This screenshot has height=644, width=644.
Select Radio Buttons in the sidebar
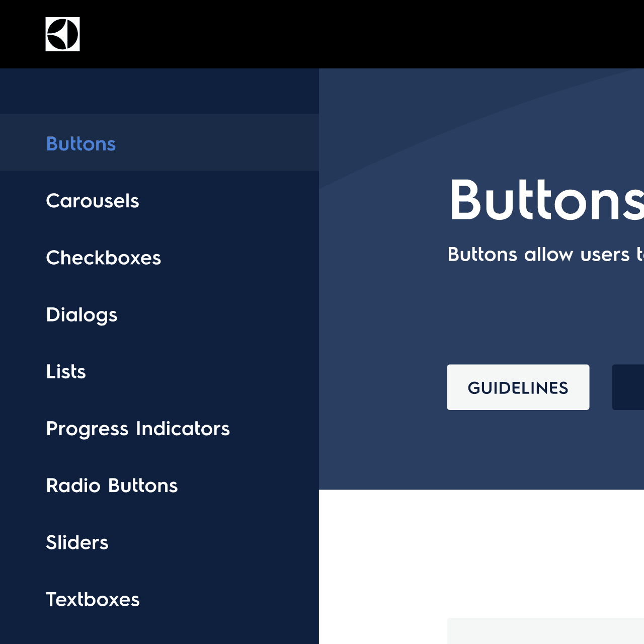tap(112, 486)
